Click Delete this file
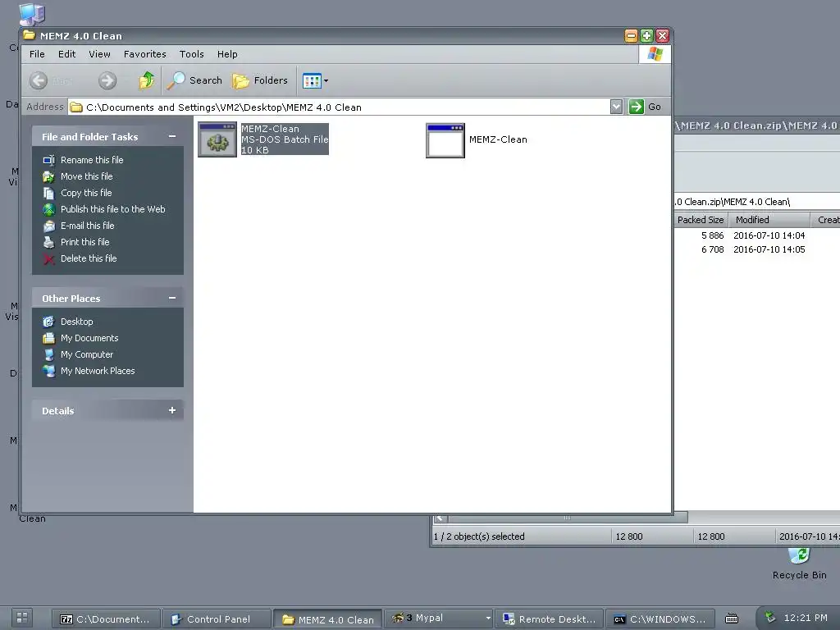The image size is (840, 630). click(89, 258)
